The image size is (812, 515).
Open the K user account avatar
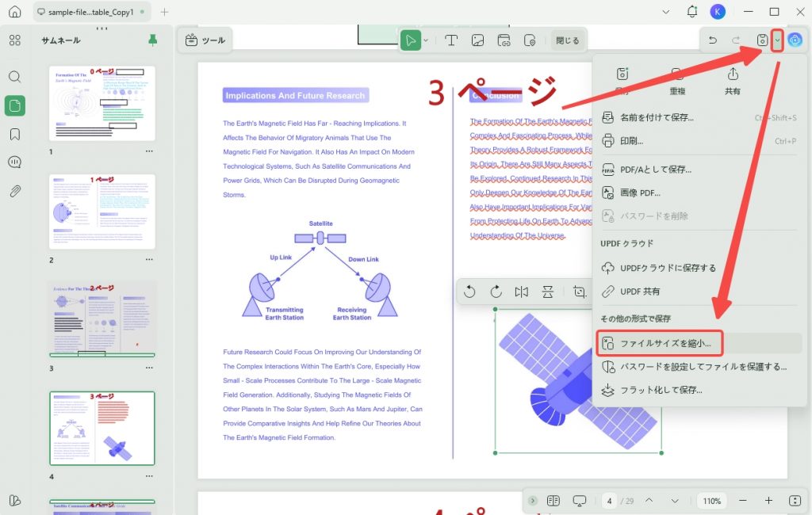[717, 11]
